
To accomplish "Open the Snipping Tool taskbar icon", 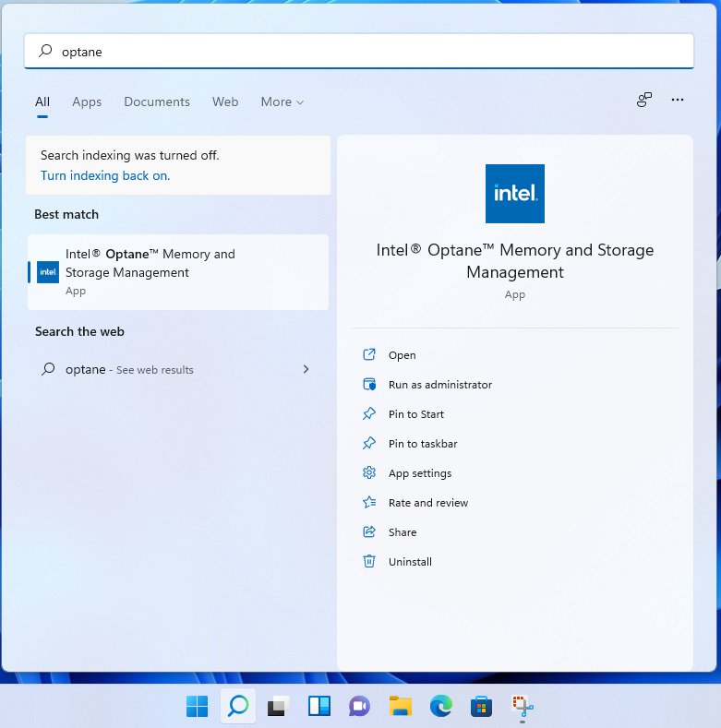I will (x=523, y=707).
